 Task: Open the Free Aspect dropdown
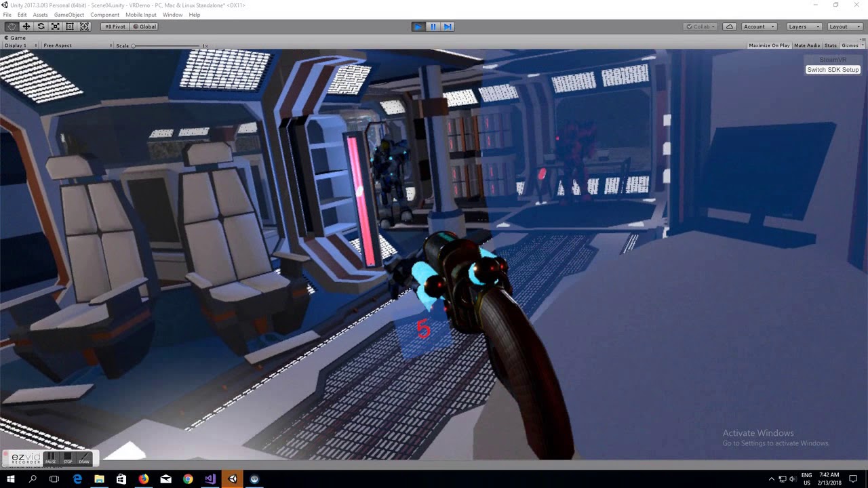click(x=77, y=45)
